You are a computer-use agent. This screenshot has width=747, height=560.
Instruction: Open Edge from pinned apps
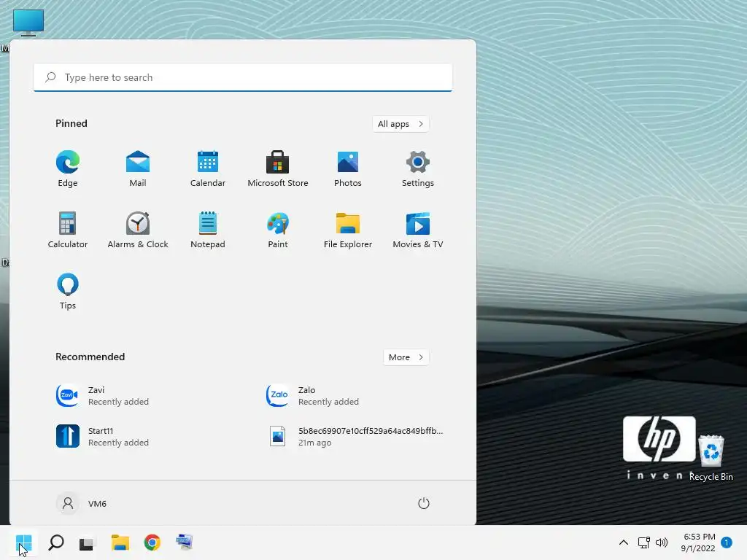68,168
